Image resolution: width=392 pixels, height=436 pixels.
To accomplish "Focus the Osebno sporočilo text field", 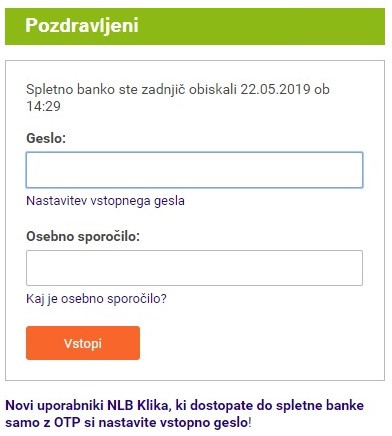I will click(x=194, y=268).
